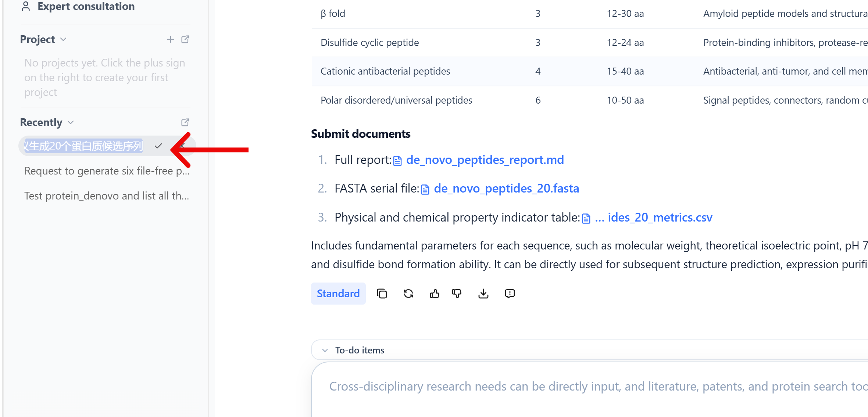The image size is (868, 417).
Task: Open chat 'Request to generate six file-free p...'
Action: 107,171
